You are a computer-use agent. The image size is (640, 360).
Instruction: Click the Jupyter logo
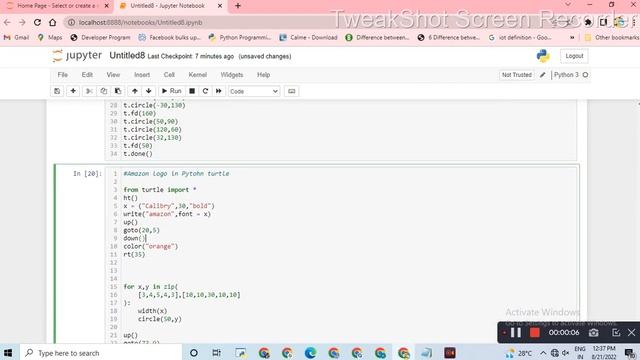[x=78, y=56]
